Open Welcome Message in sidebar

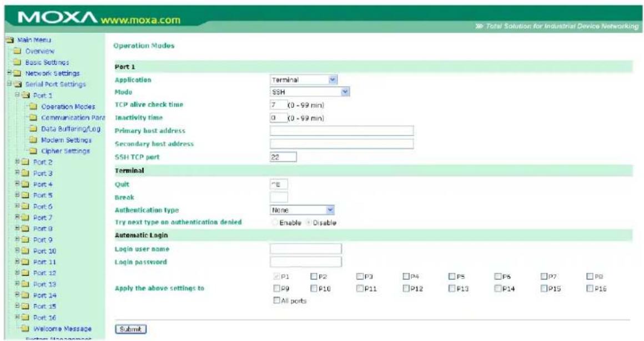[62, 329]
